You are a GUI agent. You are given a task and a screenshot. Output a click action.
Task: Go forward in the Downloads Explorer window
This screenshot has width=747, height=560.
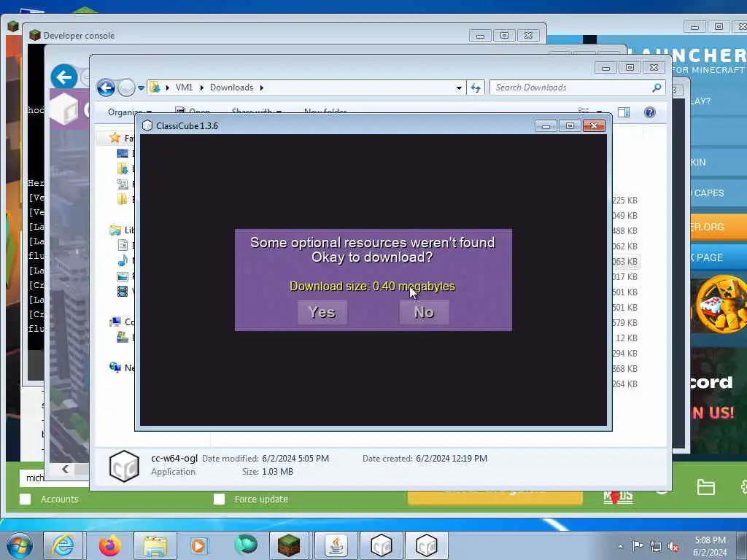click(125, 87)
